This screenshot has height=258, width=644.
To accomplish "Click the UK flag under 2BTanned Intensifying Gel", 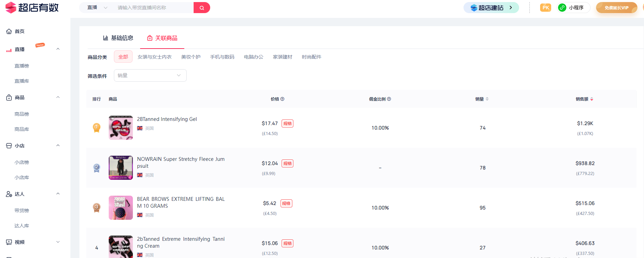I will point(140,128).
